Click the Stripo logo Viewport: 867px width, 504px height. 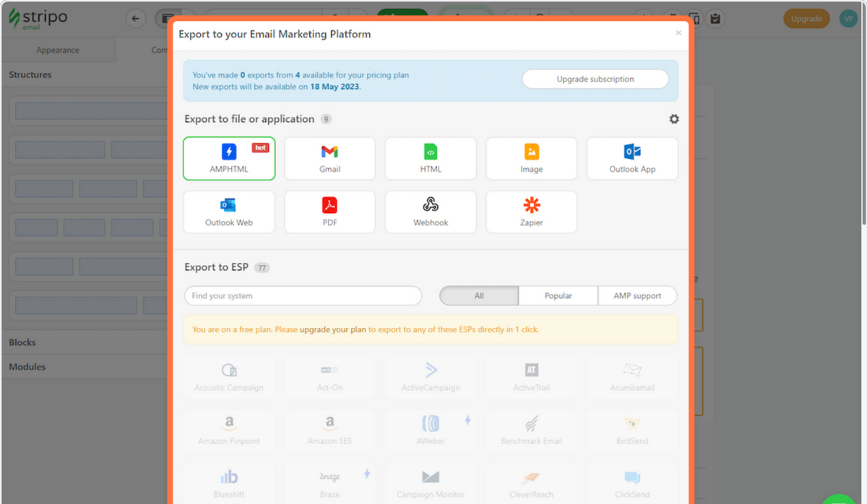38,19
